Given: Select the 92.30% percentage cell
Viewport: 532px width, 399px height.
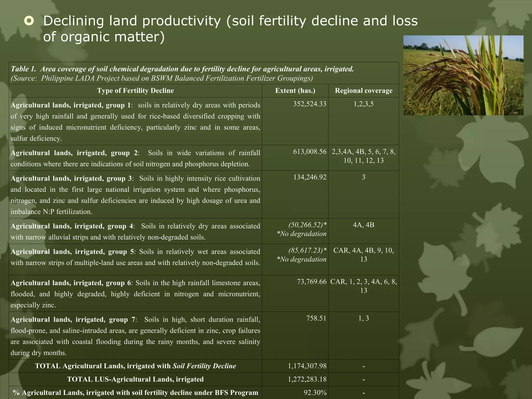Looking at the screenshot, I should click(x=315, y=393).
